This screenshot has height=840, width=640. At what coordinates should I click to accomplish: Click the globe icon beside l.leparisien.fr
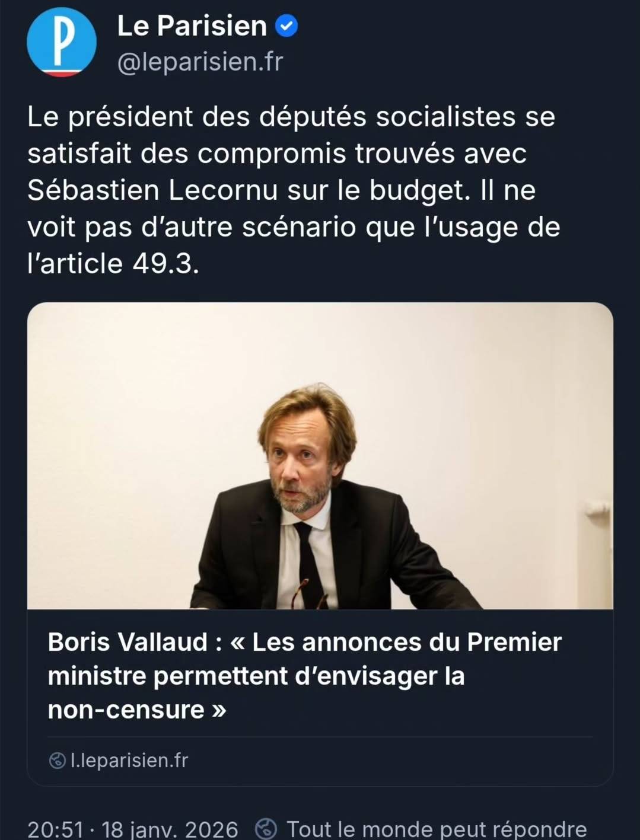(56, 760)
